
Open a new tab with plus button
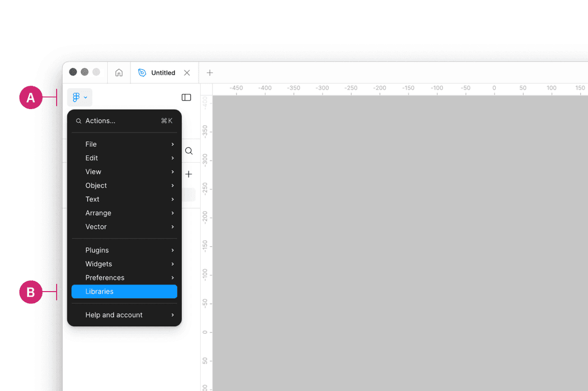click(209, 73)
